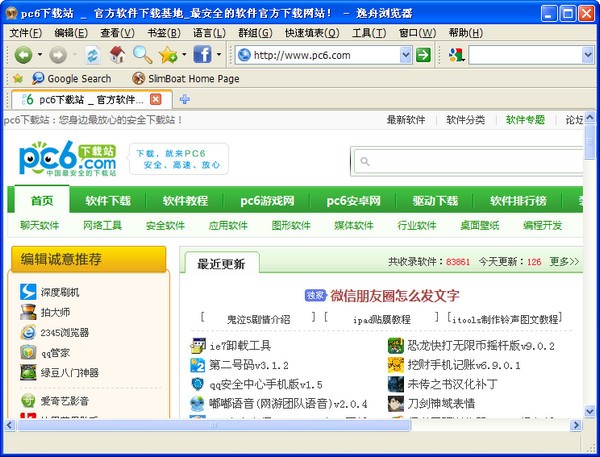Open the SlimBoat Home Page bookmark
This screenshot has width=600, height=457.
pyautogui.click(x=186, y=78)
